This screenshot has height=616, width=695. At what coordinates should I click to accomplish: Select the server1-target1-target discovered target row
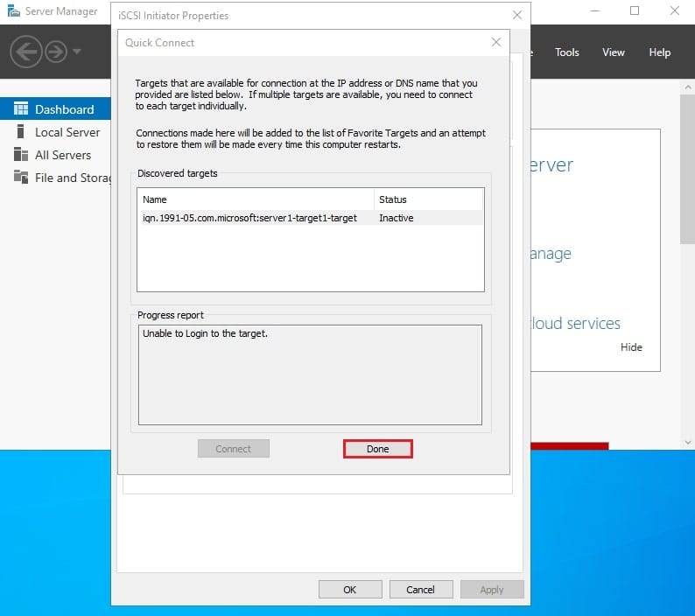point(310,218)
